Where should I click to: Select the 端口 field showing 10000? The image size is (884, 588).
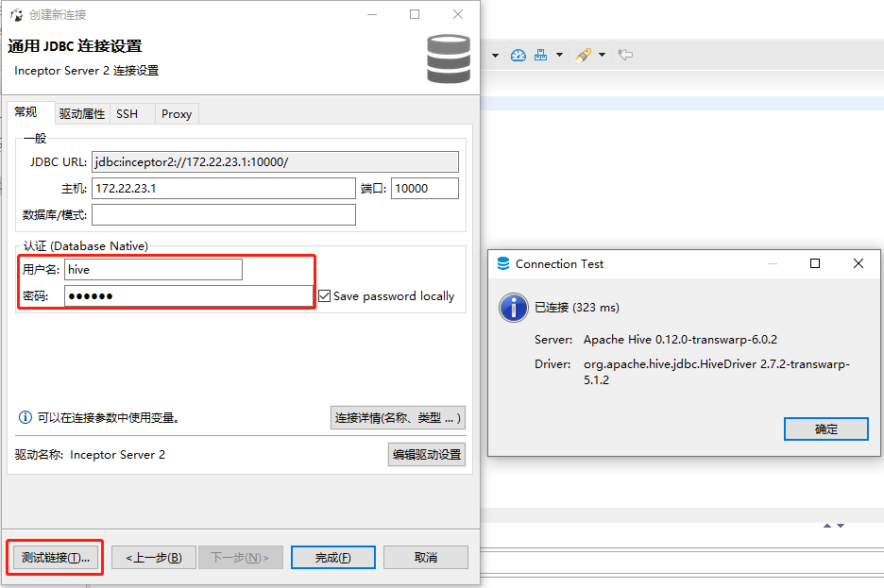(424, 188)
